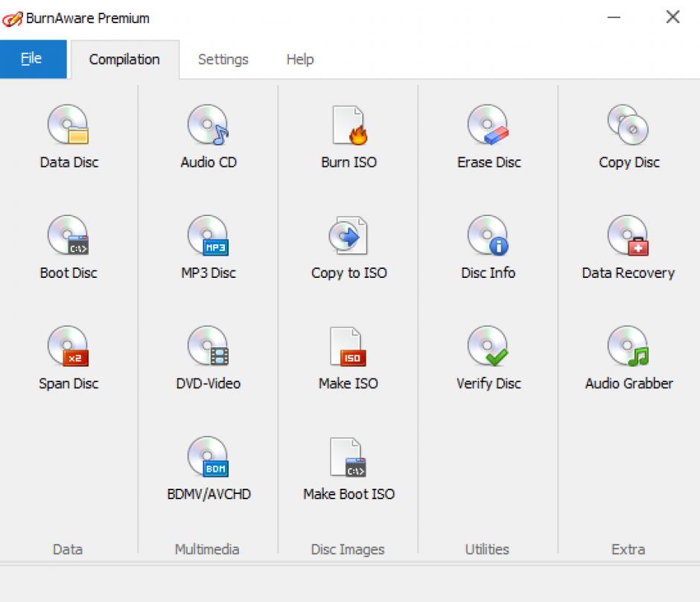This screenshot has width=700, height=602.
Task: Switch to the Compilation tab
Action: 124,60
